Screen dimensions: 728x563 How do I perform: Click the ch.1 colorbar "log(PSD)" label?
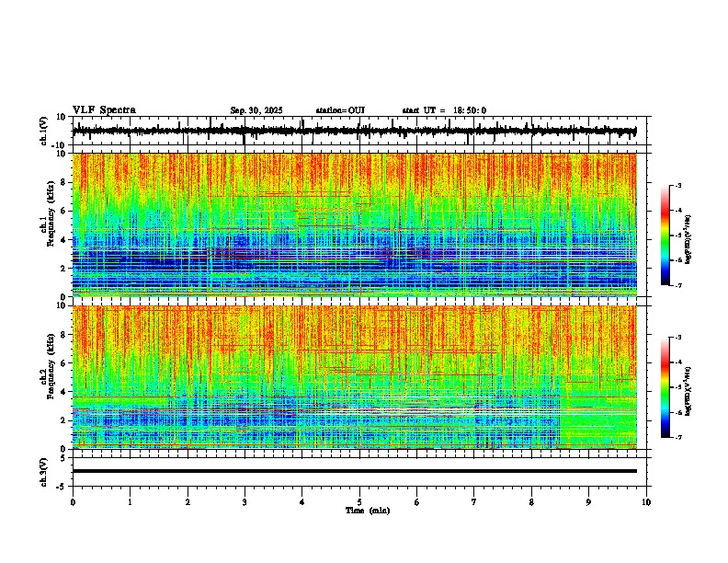(x=688, y=240)
